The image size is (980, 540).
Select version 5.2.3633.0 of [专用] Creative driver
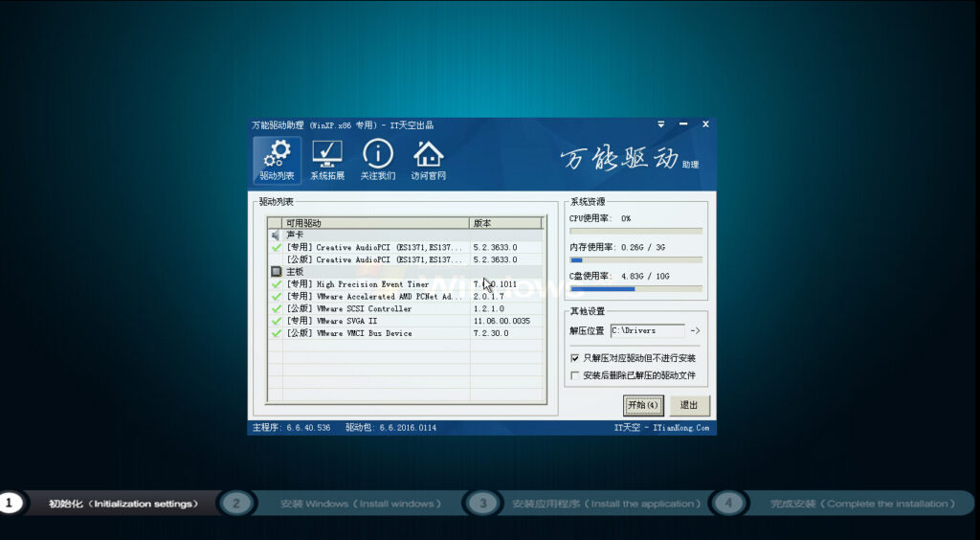pyautogui.click(x=496, y=247)
